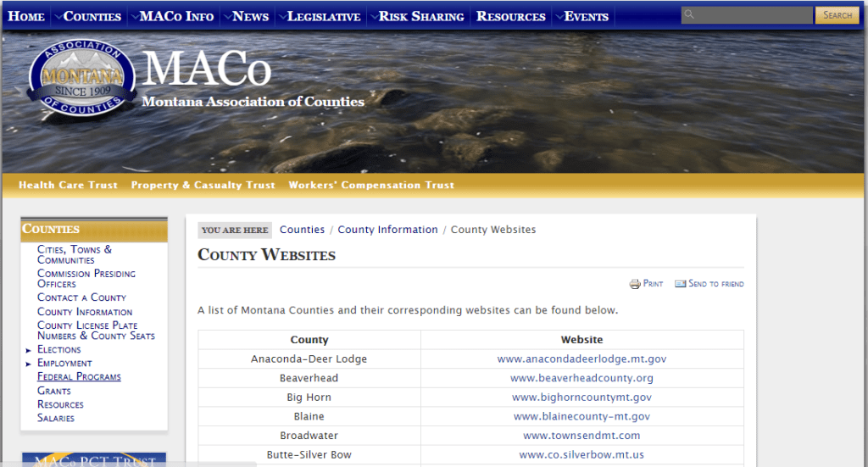Open the News dropdown chevron
868x467 pixels.
coord(227,17)
